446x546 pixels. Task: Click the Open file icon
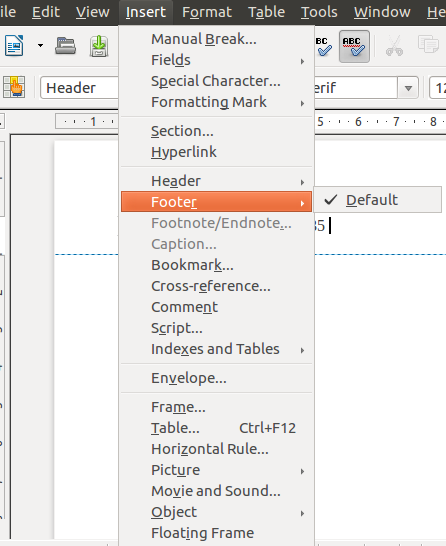click(65, 46)
